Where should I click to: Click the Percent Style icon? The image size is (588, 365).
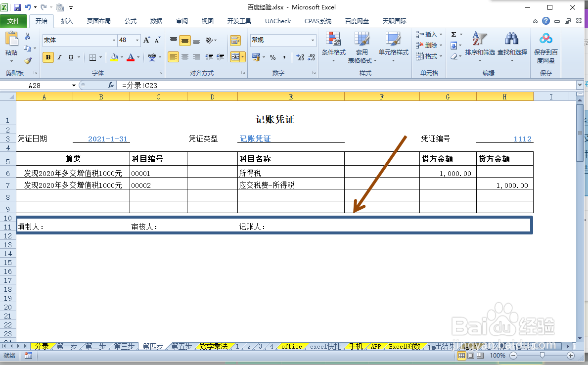point(272,57)
